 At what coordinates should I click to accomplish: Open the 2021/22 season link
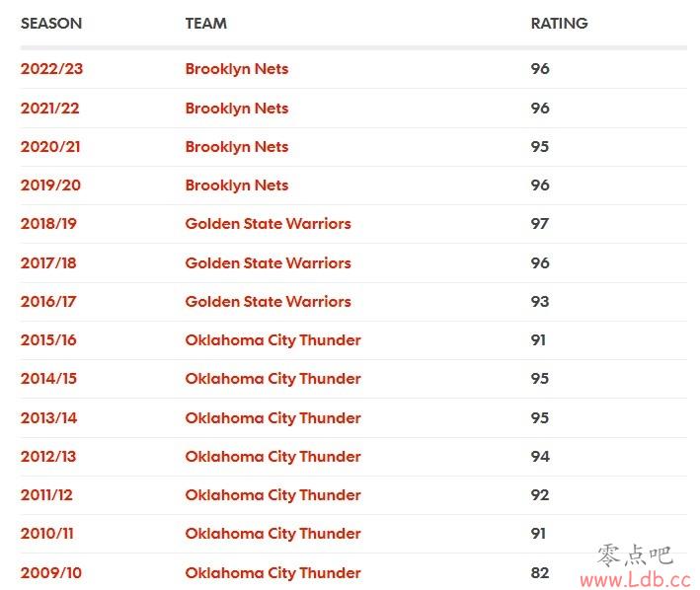coord(50,108)
